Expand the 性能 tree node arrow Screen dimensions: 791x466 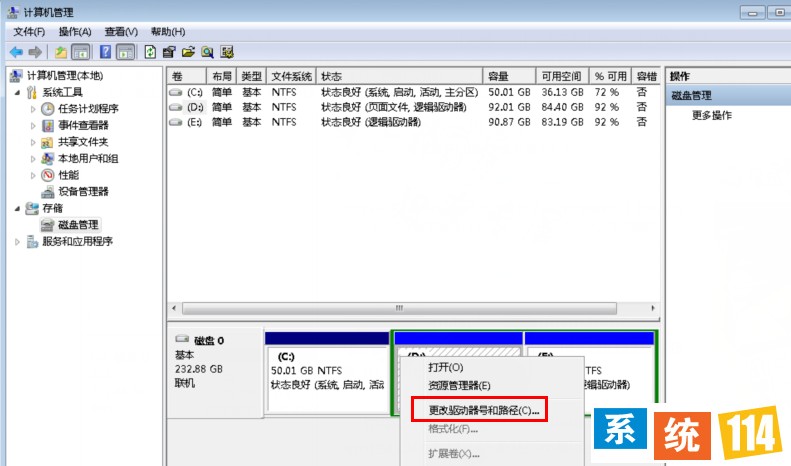coord(33,176)
